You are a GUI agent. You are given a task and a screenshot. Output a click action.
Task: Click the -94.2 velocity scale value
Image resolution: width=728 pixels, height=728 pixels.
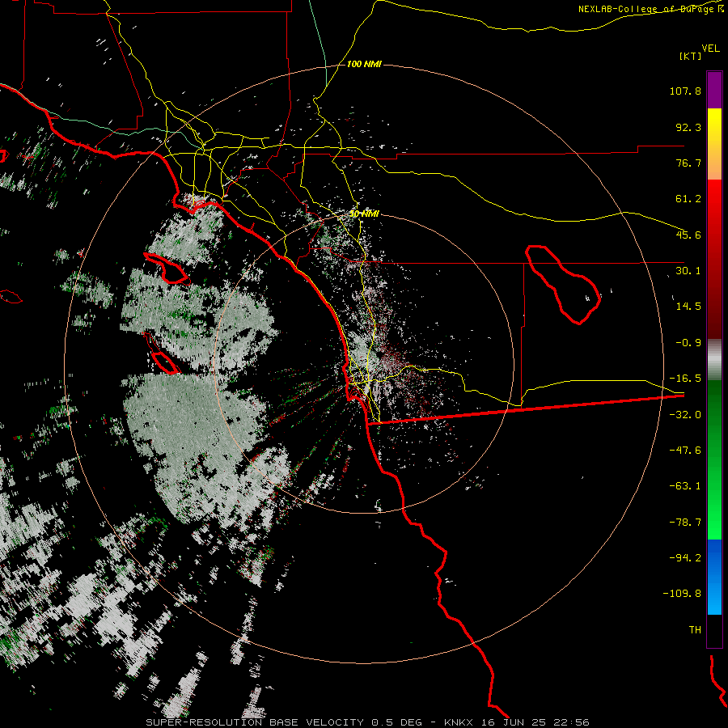pyautogui.click(x=685, y=557)
